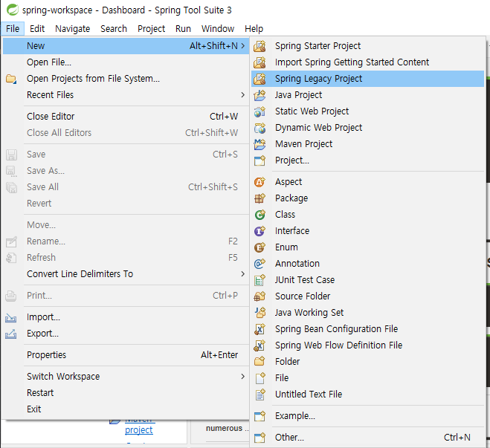Click the Spring Bean Configuration File icon
490x448 pixels.
[259, 329]
